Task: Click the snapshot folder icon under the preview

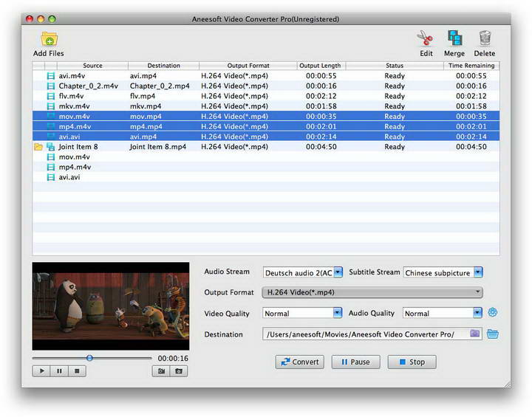Action: [178, 371]
